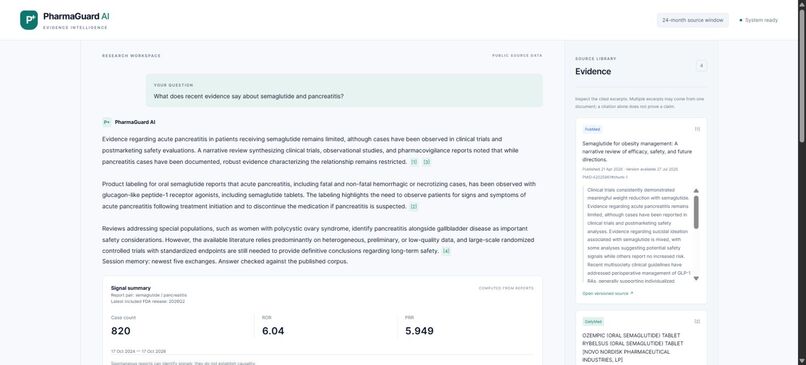The image size is (806, 365).
Task: Click the Latest included FDA release line
Action: coord(148,301)
